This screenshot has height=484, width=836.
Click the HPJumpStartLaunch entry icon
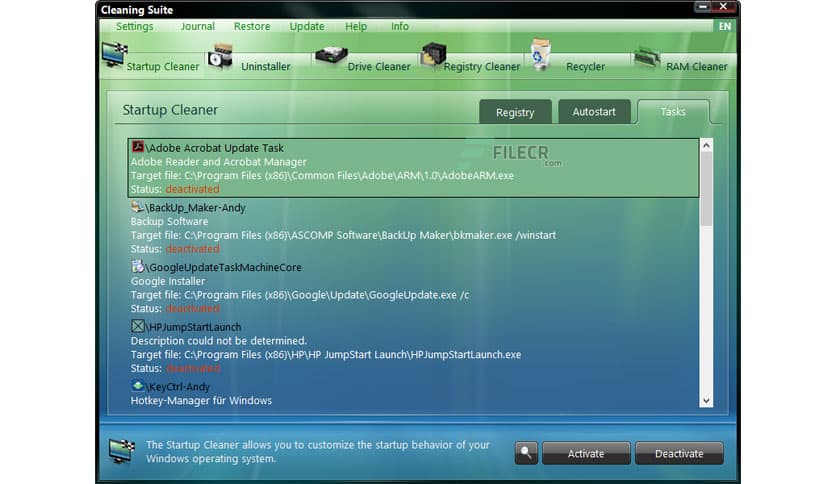(138, 326)
